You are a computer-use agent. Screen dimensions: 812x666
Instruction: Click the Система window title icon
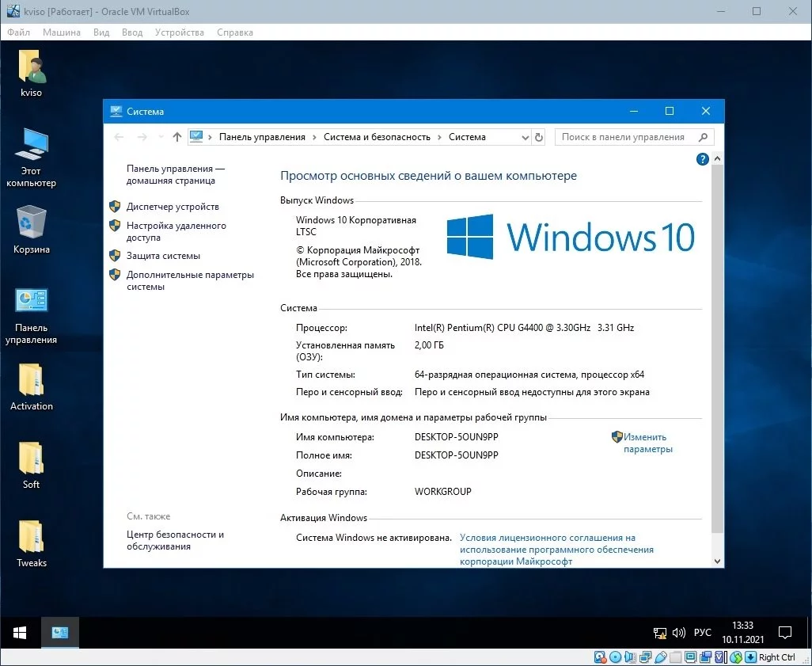(x=116, y=111)
